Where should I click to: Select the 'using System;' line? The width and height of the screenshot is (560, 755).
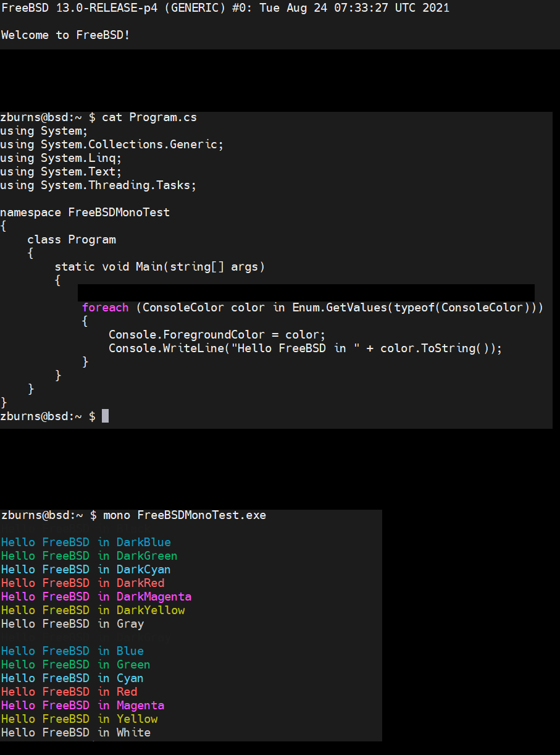(x=44, y=131)
